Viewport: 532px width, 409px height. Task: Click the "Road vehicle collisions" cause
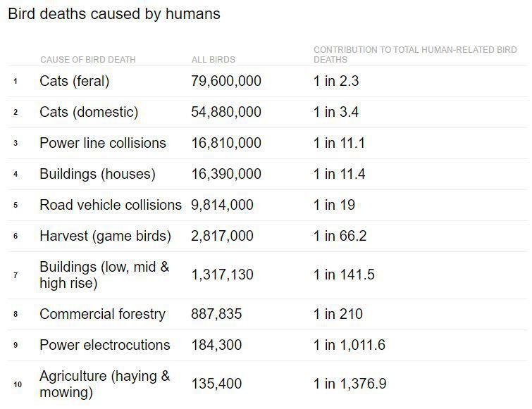pos(111,205)
